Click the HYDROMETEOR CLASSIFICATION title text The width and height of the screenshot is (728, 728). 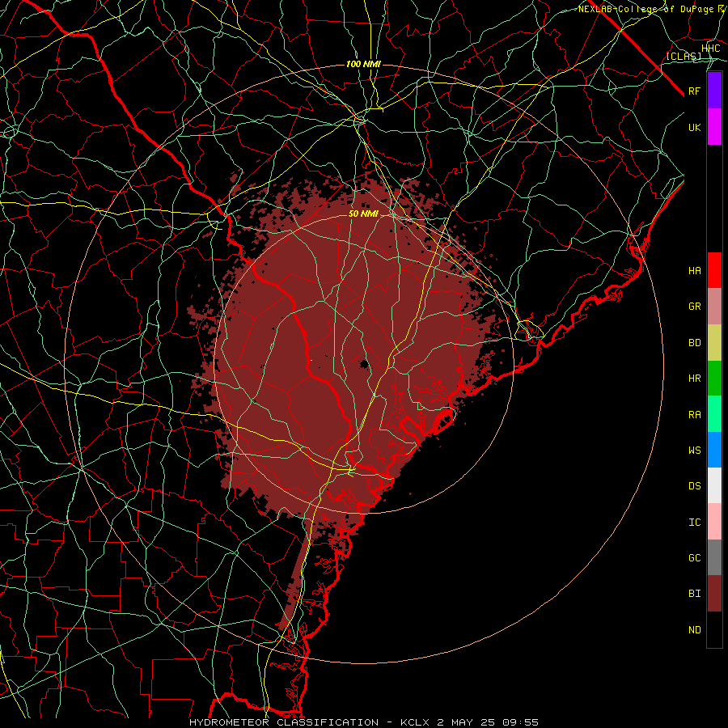coord(284,722)
